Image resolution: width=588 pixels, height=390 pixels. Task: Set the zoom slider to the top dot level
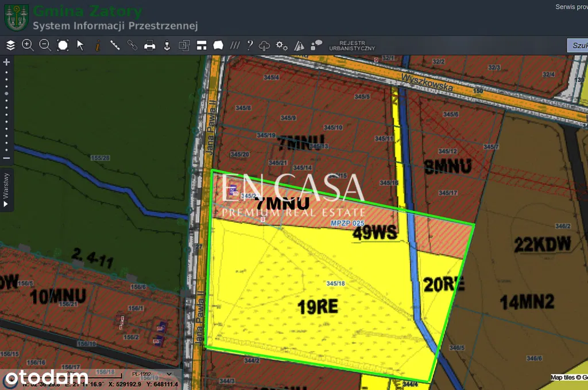click(x=6, y=73)
